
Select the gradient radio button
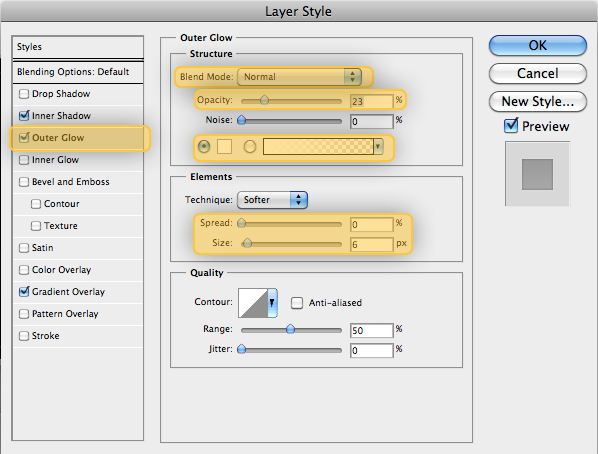[250, 147]
